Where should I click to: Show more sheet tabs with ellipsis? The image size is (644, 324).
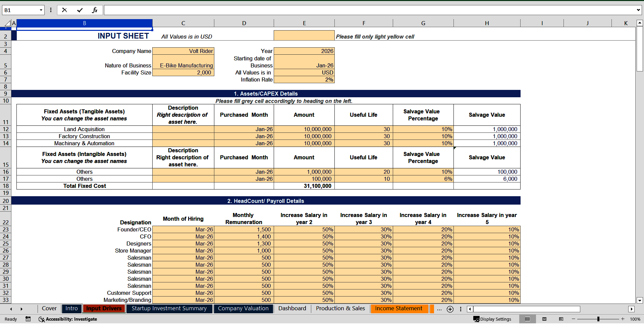(439, 309)
